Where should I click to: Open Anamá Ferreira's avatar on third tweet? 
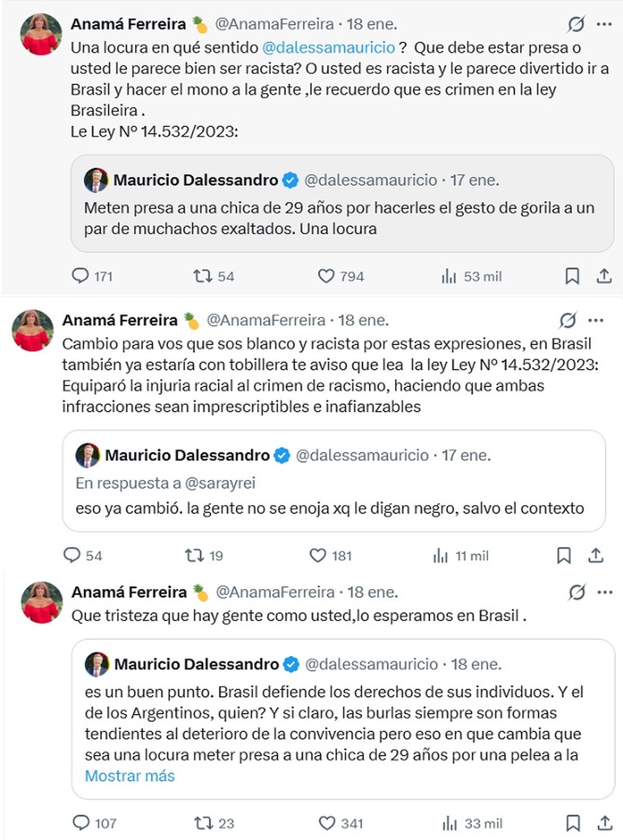click(41, 602)
